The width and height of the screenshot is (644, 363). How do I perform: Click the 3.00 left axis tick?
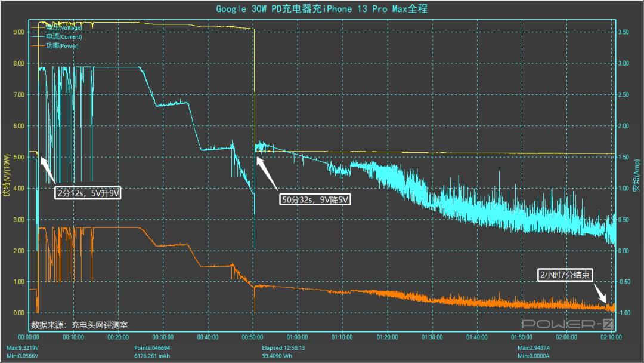coord(19,220)
